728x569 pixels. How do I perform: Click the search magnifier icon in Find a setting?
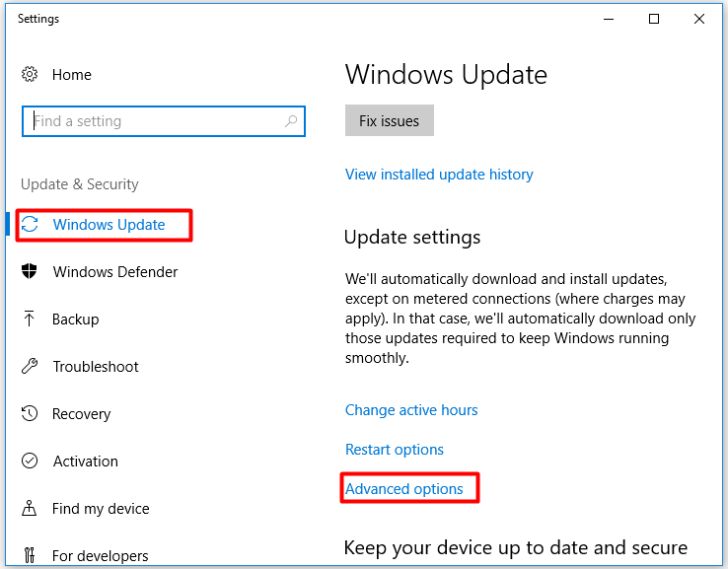(x=291, y=121)
